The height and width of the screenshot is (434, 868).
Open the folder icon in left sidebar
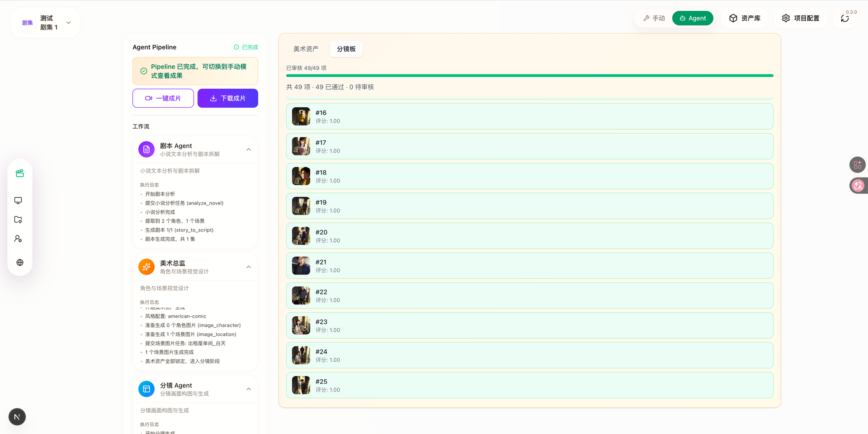[18, 219]
